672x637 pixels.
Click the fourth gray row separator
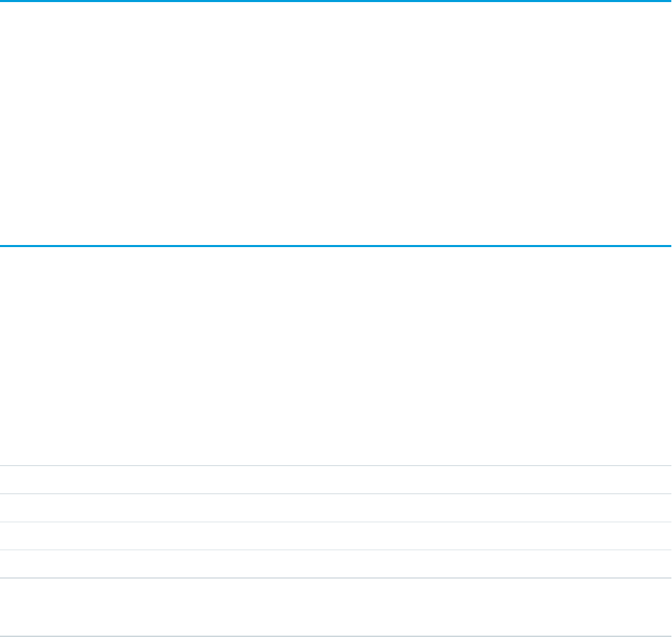(336, 549)
